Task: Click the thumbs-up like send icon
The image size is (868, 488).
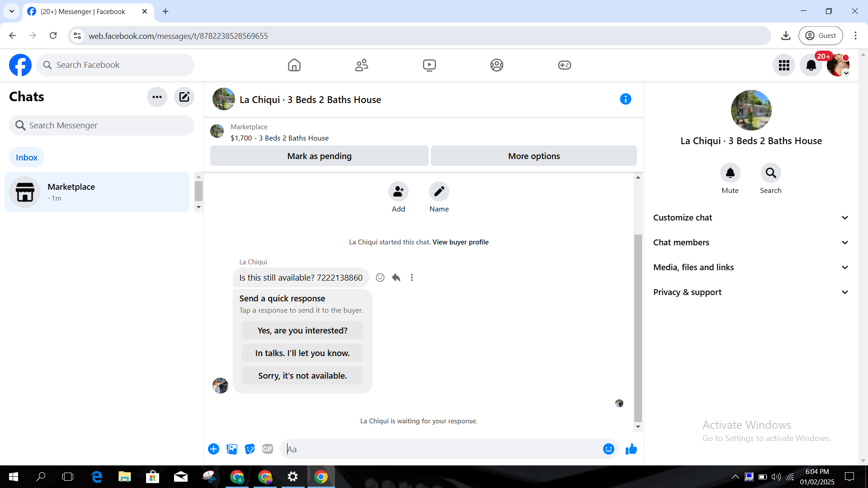Action: click(x=631, y=449)
